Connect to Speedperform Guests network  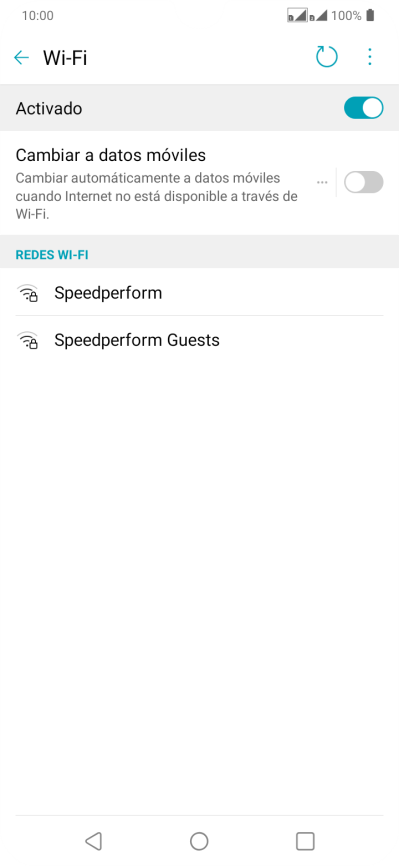200,340
